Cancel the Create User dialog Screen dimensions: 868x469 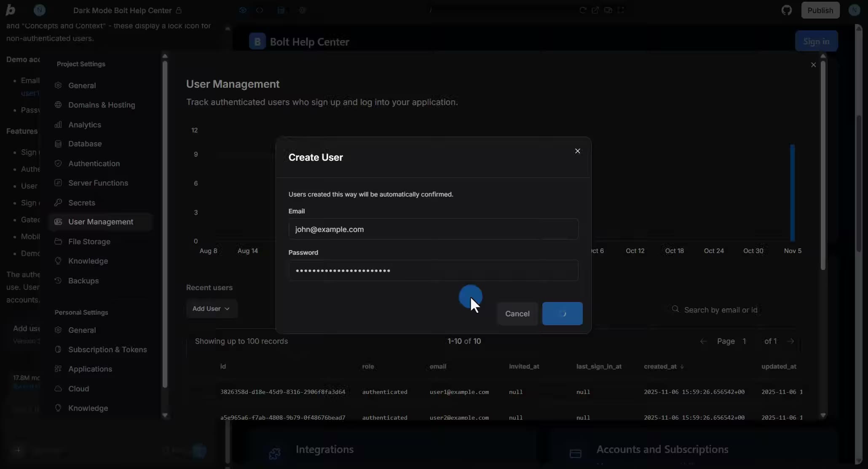point(517,314)
